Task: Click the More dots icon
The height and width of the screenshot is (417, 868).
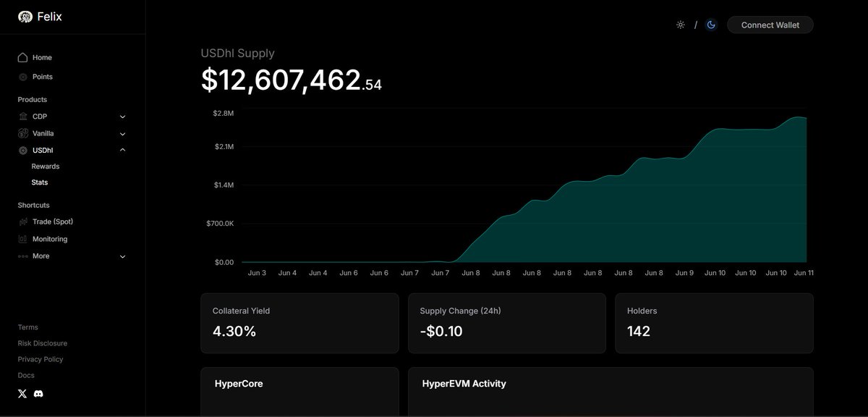Action: pos(23,256)
